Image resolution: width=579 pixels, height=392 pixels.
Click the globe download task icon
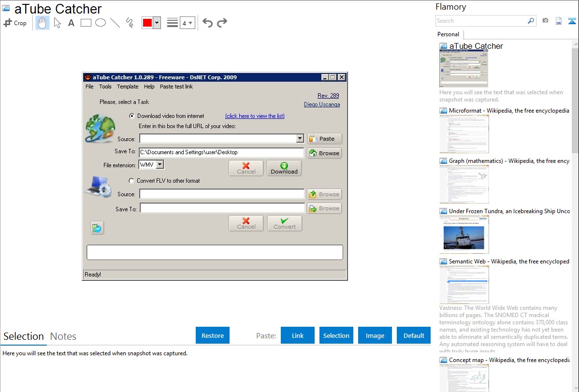(100, 129)
